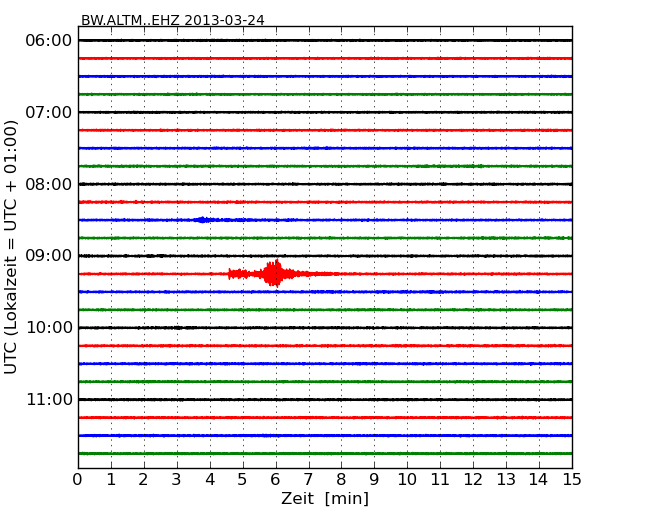Click the x-axis label Zeit [min]
This screenshot has width=650, height=520.
click(325, 498)
